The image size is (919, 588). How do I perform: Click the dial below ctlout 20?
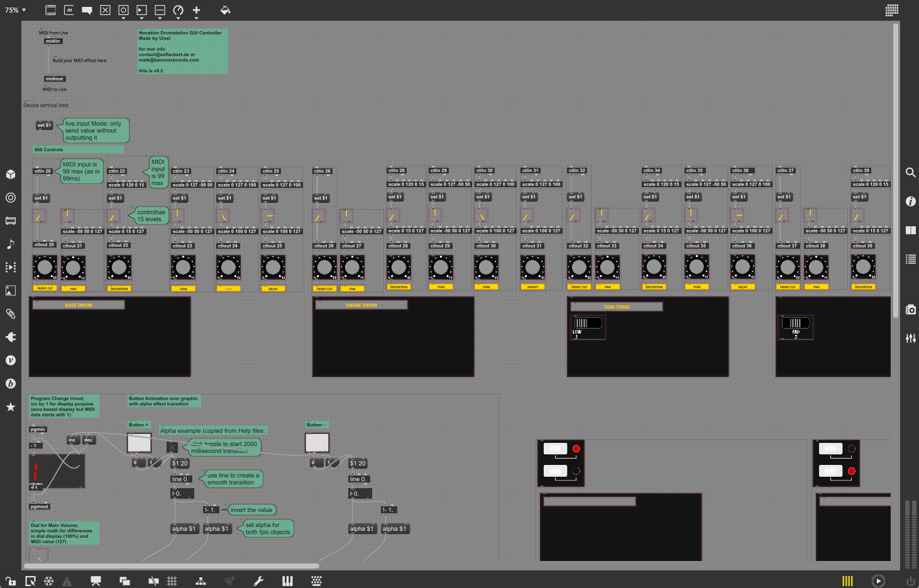pos(45,268)
